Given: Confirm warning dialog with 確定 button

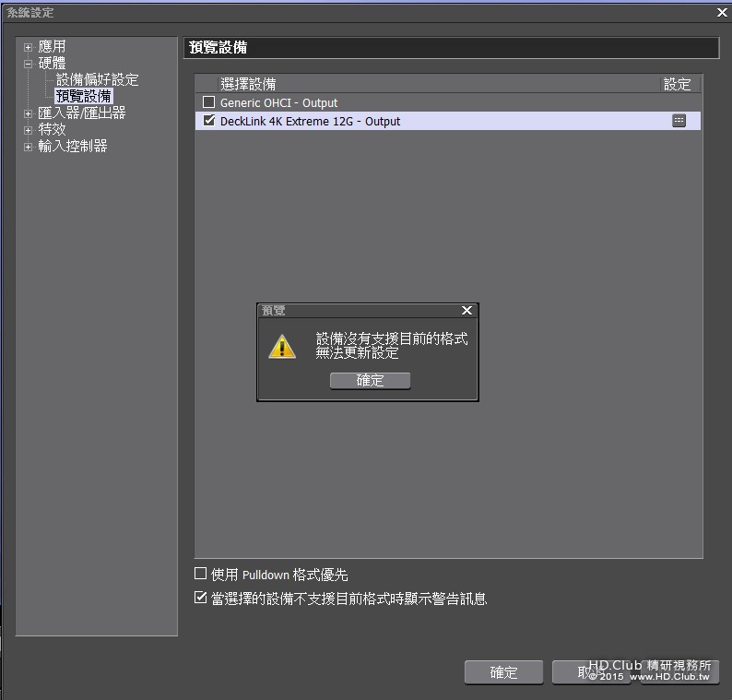Looking at the screenshot, I should pyautogui.click(x=371, y=381).
